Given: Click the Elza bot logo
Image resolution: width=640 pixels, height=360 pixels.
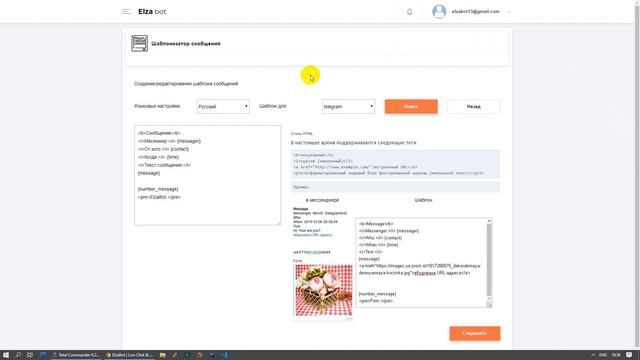Looking at the screenshot, I should coord(152,11).
